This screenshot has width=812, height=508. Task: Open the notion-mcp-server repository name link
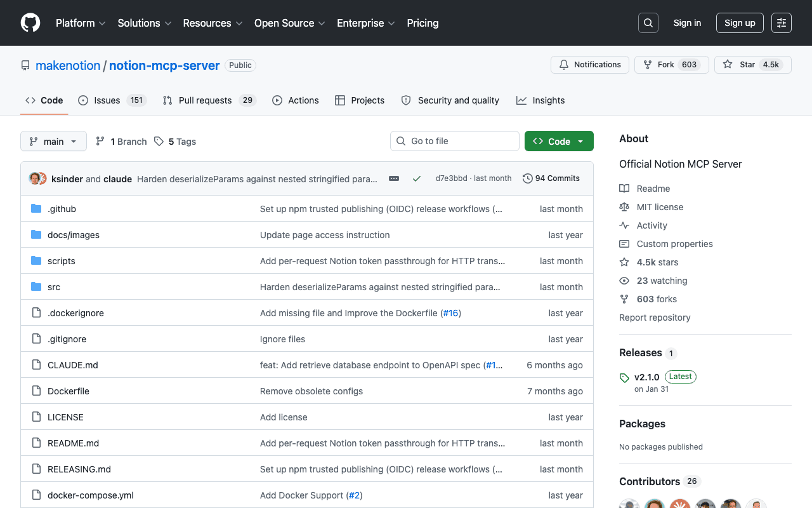[164, 65]
